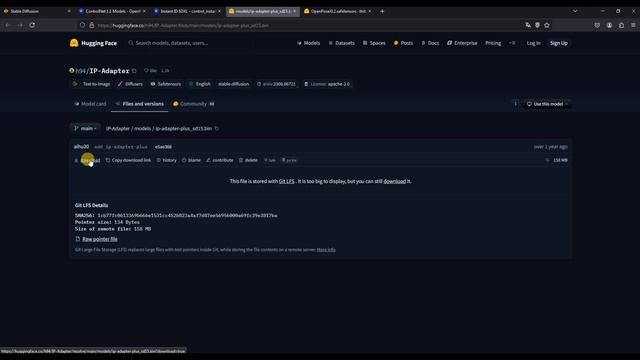Open the add ip-adapter-plus commit message
Viewport: 640px width, 360px height.
[x=121, y=147]
